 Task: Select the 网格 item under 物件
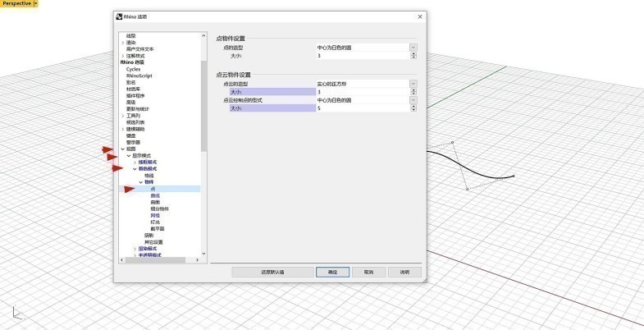click(x=155, y=215)
